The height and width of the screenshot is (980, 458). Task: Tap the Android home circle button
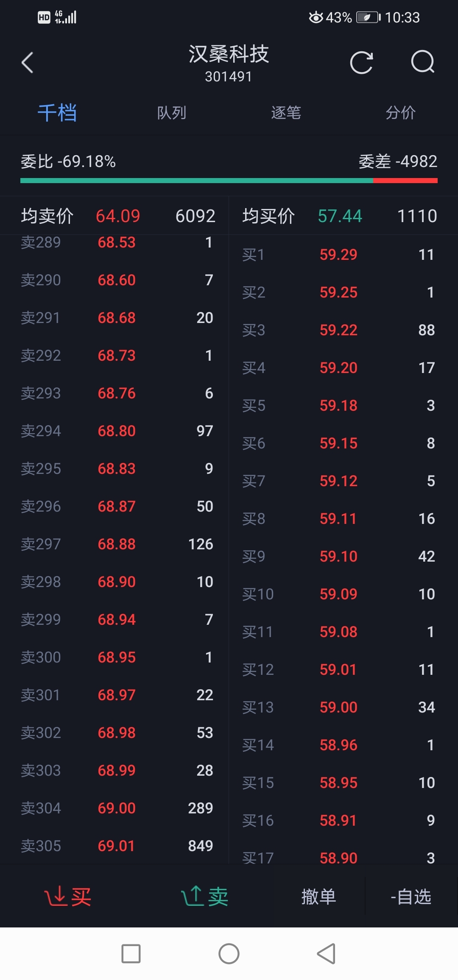coord(229,954)
